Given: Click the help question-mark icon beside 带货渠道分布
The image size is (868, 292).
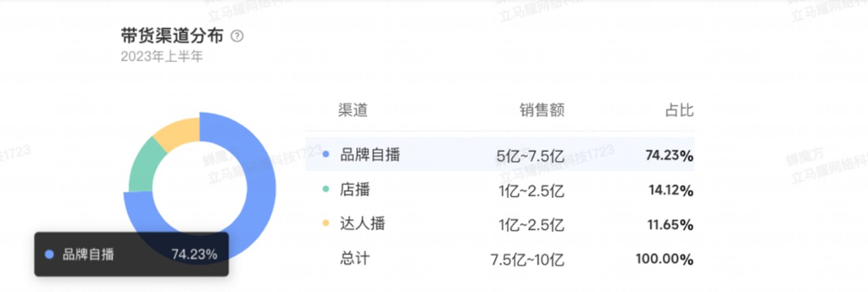Looking at the screenshot, I should (237, 36).
